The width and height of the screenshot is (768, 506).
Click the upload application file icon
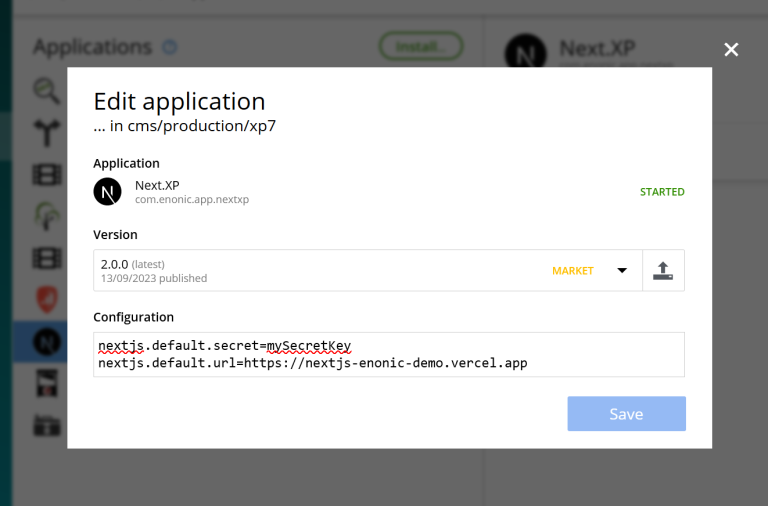pos(663,270)
